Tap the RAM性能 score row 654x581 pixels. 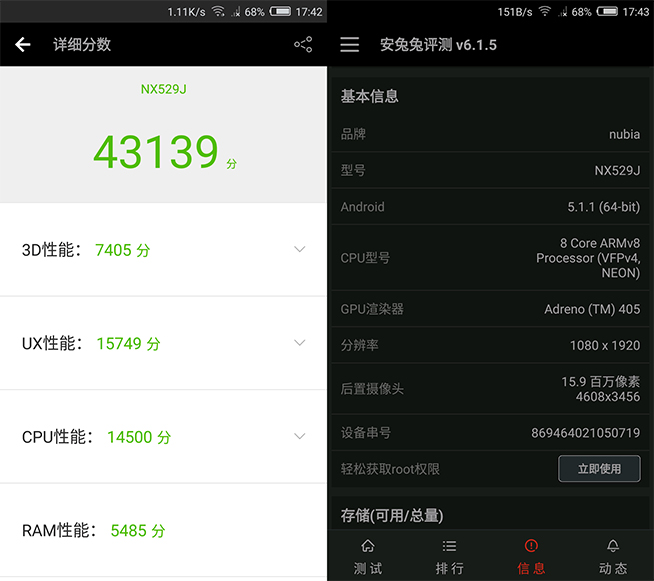coord(163,531)
